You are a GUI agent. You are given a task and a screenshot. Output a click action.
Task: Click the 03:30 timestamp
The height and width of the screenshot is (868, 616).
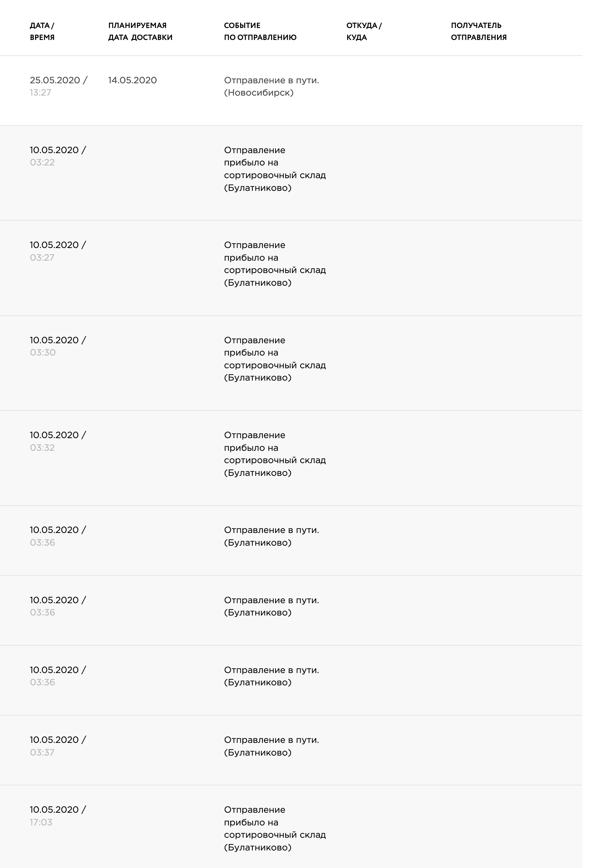tap(43, 353)
